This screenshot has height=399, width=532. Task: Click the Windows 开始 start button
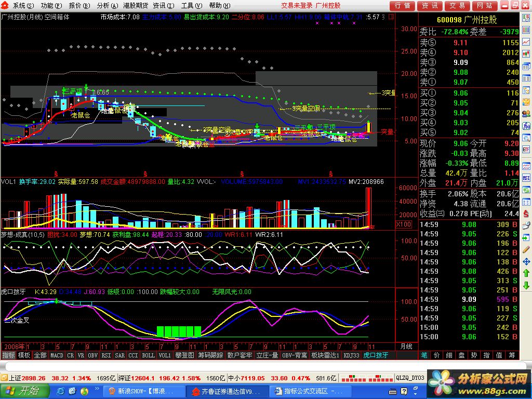[24, 391]
